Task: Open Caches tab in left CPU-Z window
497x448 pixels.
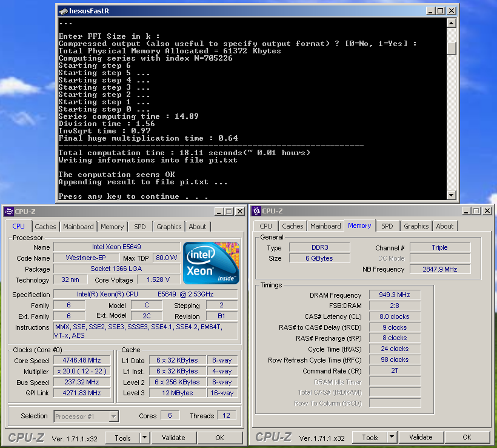Action: point(45,227)
